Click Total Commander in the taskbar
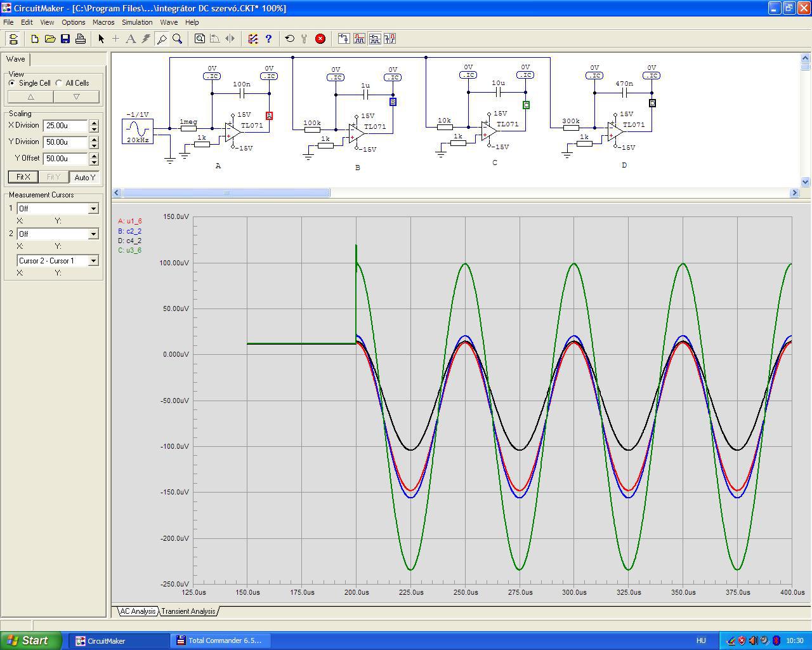 pyautogui.click(x=219, y=640)
